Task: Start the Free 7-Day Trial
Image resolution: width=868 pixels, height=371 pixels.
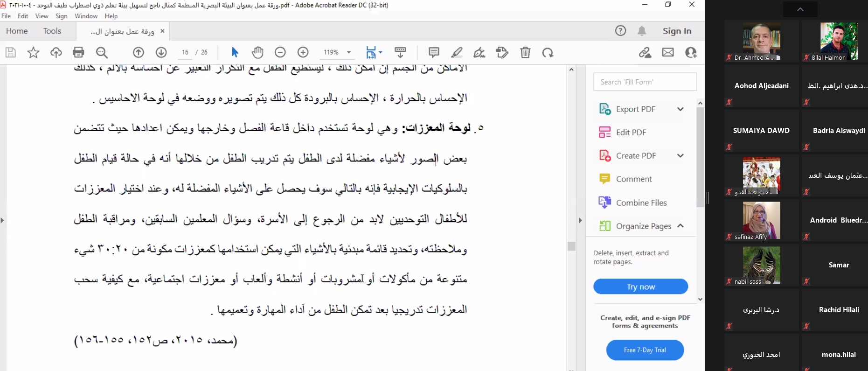Action: pos(645,350)
